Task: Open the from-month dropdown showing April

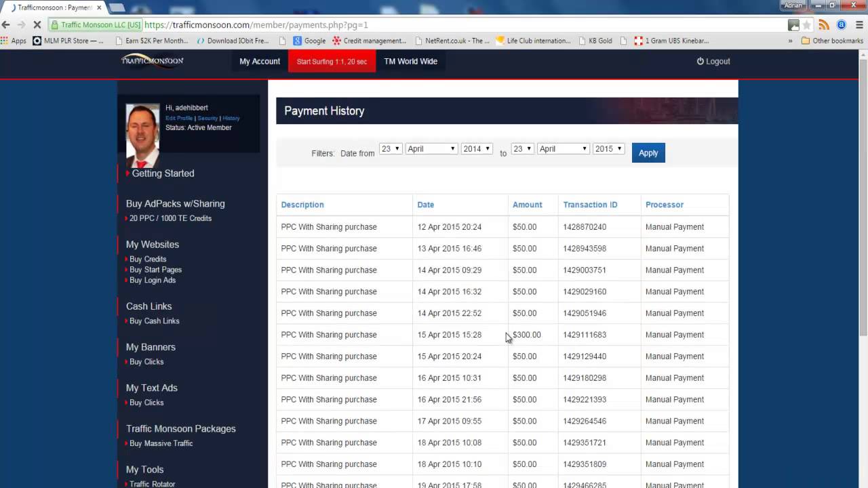Action: tap(431, 148)
